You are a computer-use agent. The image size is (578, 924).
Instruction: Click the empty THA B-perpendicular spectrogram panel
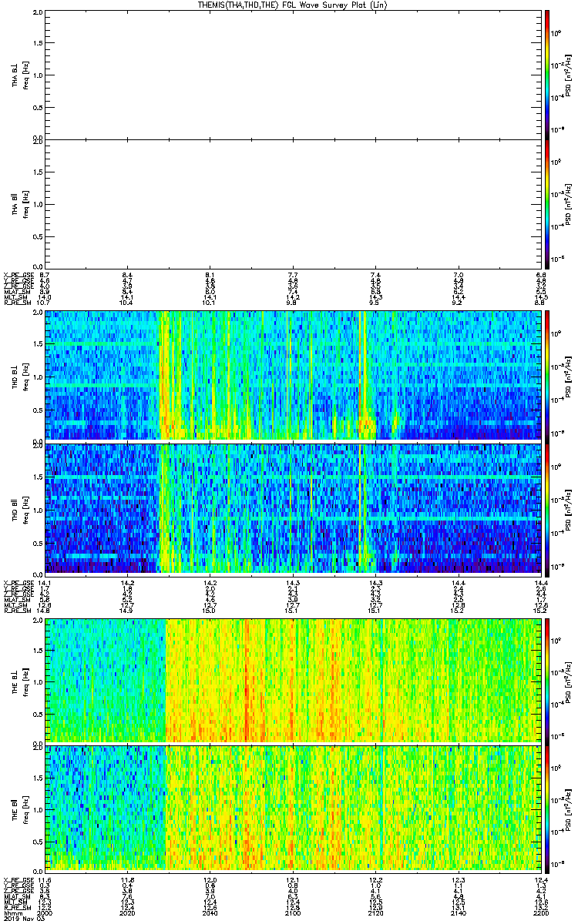[292, 74]
